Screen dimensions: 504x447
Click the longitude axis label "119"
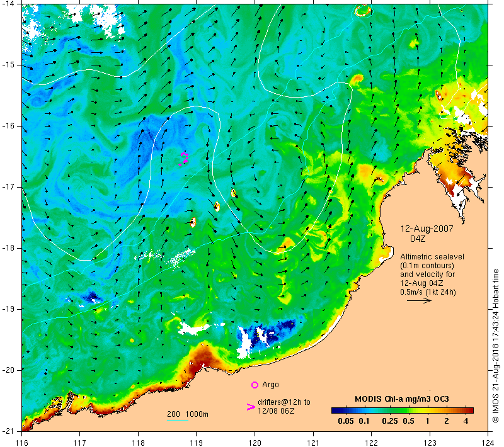196,443
